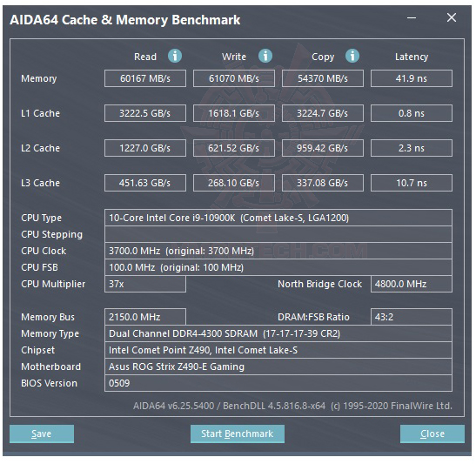Start Benchmark run
This screenshot has width=476, height=464.
(x=238, y=434)
